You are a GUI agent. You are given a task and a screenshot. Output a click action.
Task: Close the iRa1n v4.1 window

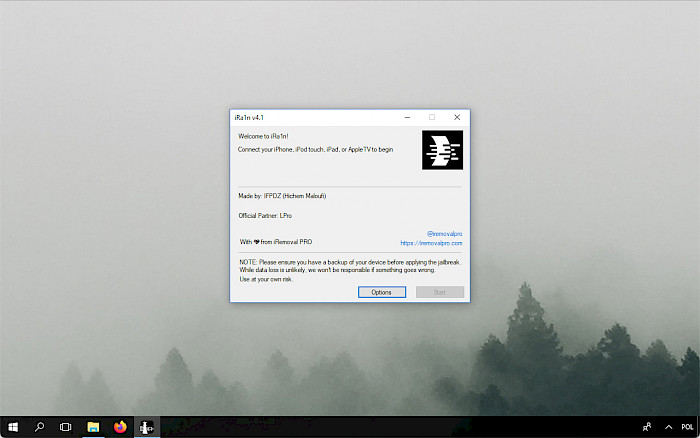457,117
